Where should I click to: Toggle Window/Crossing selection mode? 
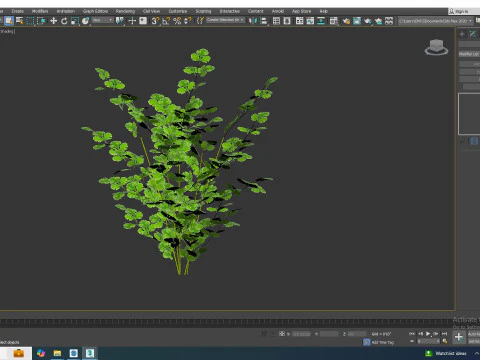[41, 21]
